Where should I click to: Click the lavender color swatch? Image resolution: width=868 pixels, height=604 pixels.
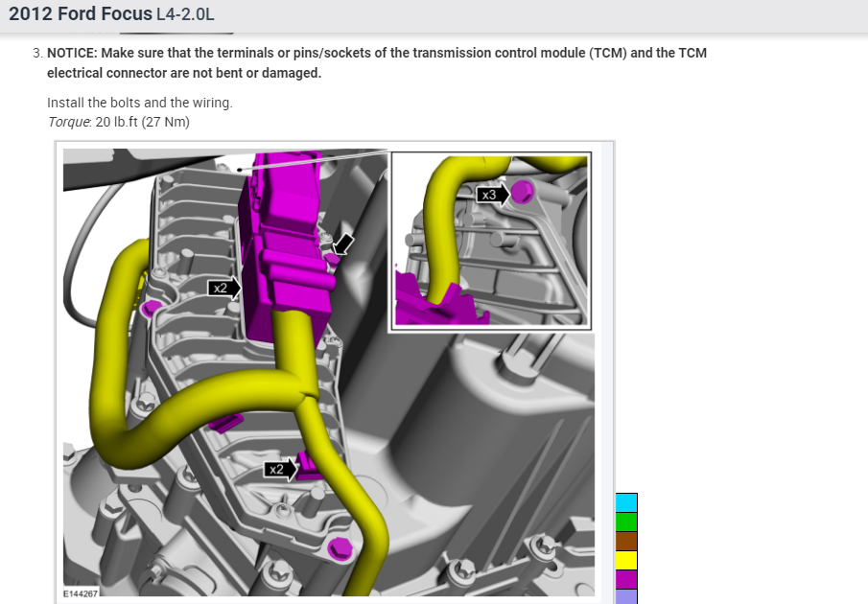[x=626, y=596]
